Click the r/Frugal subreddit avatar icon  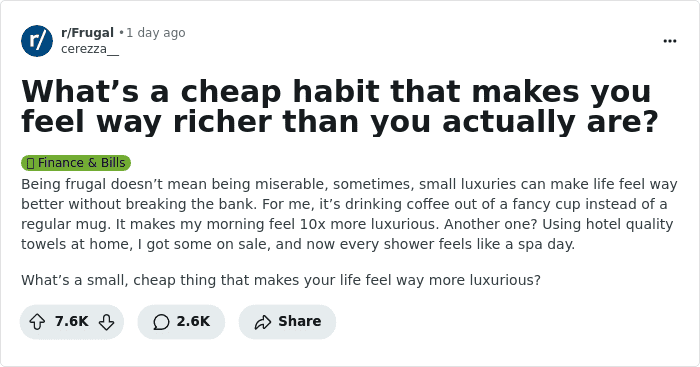pyautogui.click(x=37, y=41)
